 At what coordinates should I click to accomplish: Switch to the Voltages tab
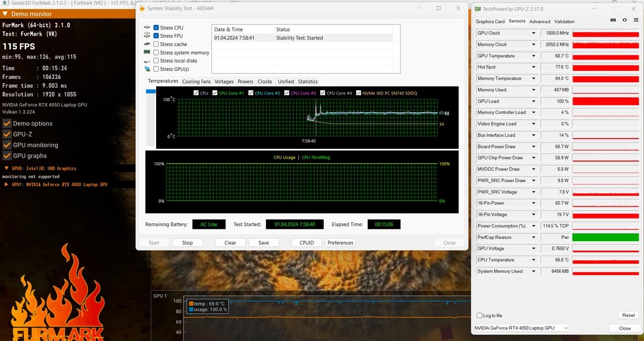point(224,82)
